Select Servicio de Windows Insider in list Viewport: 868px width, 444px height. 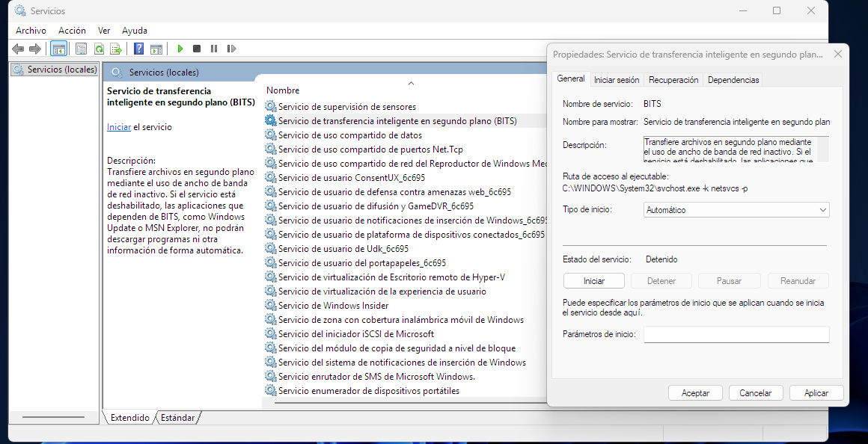click(333, 306)
